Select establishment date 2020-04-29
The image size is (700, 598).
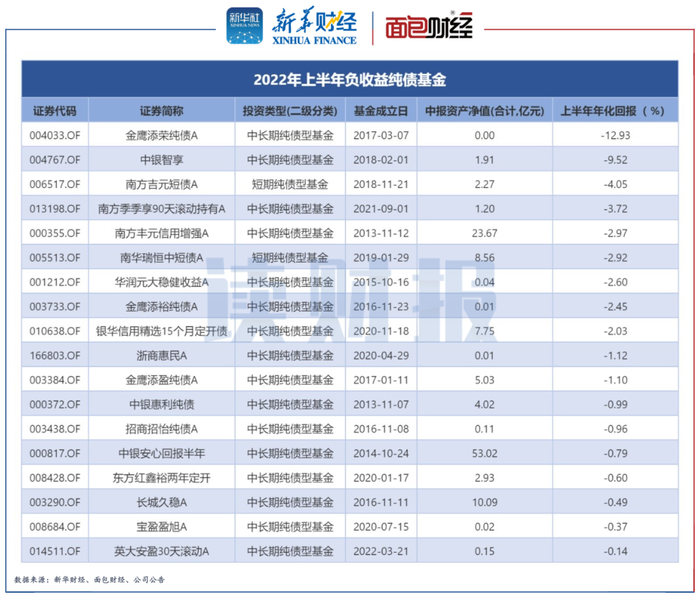pyautogui.click(x=381, y=356)
